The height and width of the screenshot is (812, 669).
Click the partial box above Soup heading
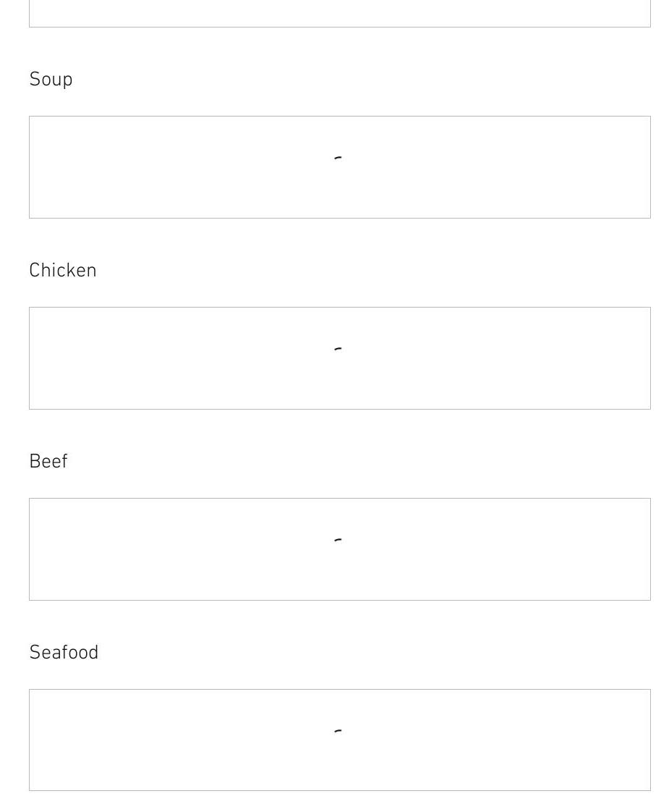point(340,13)
